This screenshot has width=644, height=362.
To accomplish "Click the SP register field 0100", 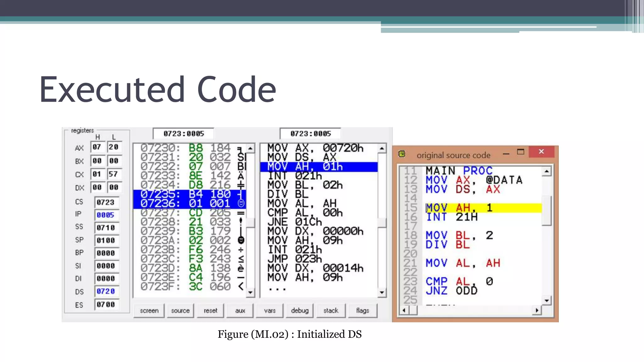I will [x=106, y=240].
